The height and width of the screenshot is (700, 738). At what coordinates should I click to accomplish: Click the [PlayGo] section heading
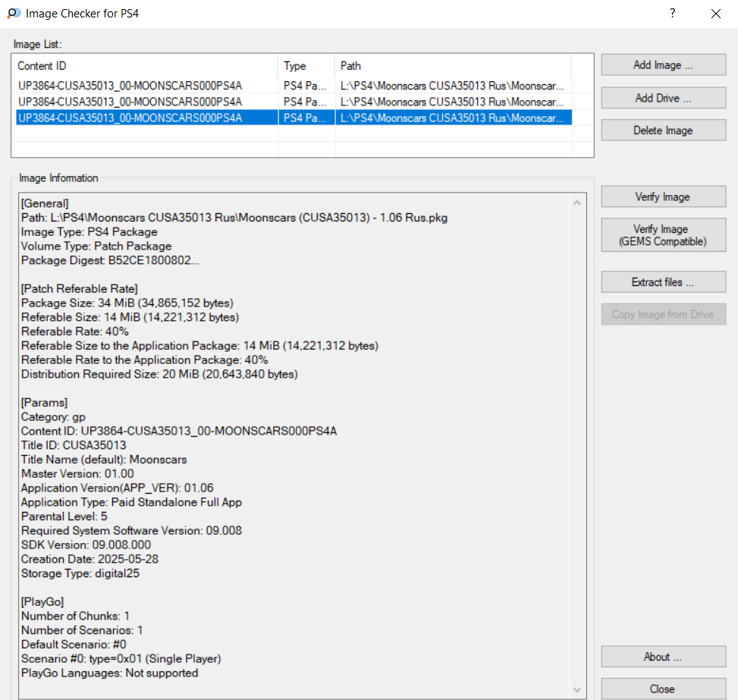point(42,602)
